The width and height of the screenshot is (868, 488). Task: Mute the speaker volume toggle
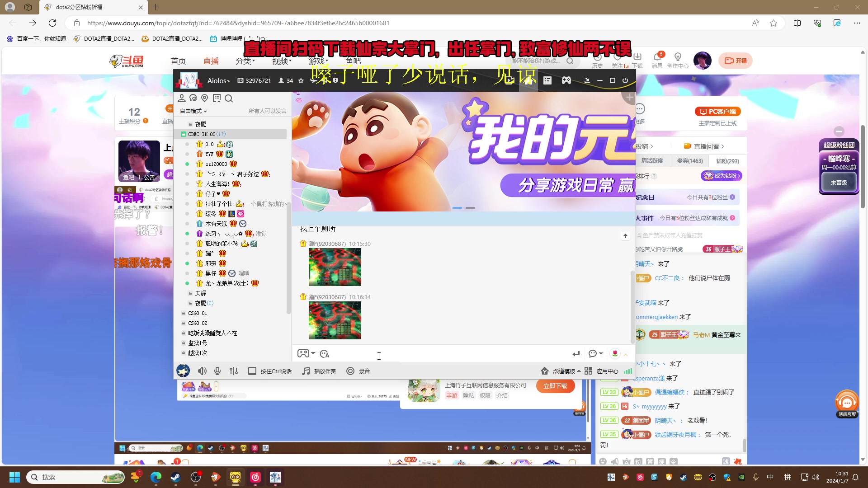click(x=202, y=371)
